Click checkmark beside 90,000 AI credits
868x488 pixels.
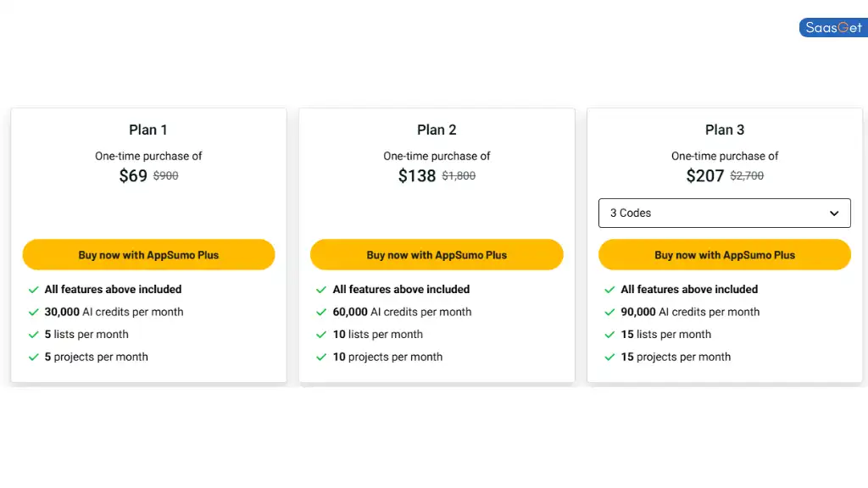(x=609, y=312)
